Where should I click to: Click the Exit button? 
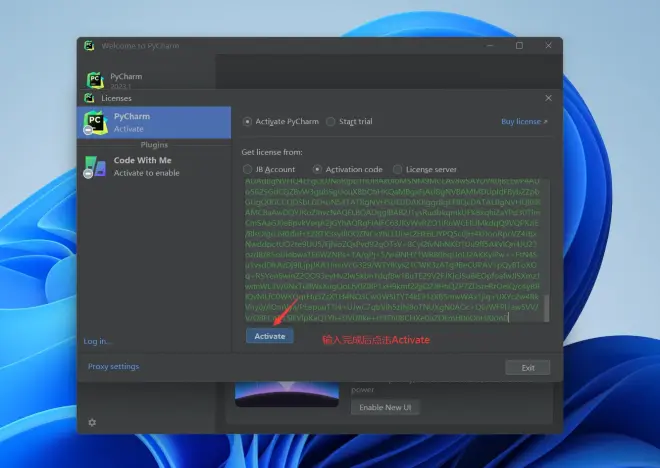coord(528,367)
